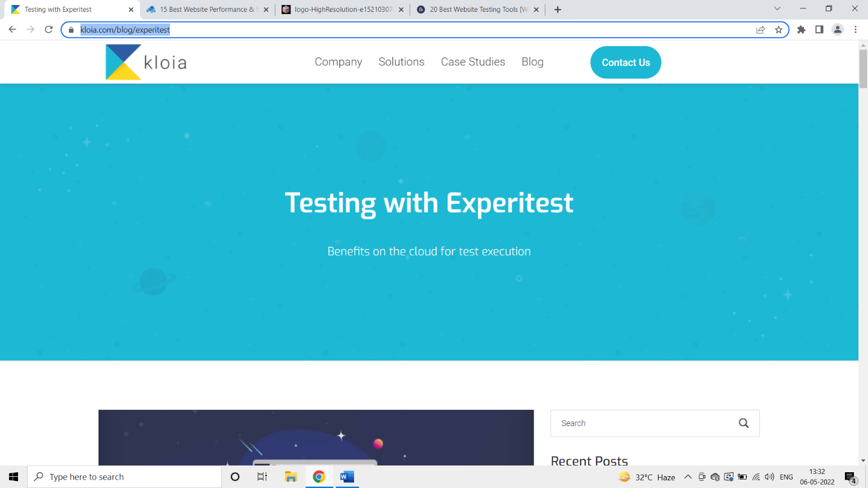868x488 pixels.
Task: Open Cortana circle icon on taskbar
Action: pyautogui.click(x=235, y=477)
